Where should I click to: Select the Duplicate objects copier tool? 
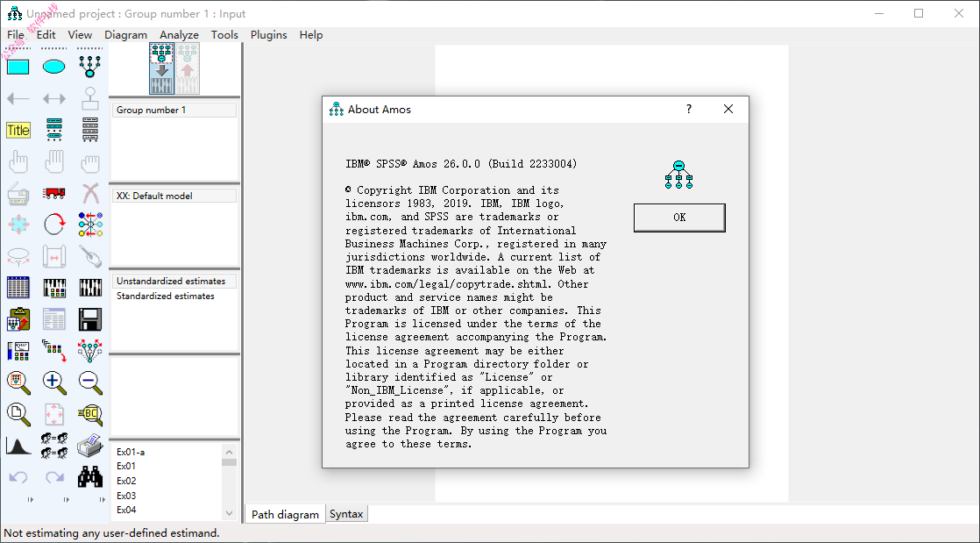[x=18, y=193]
